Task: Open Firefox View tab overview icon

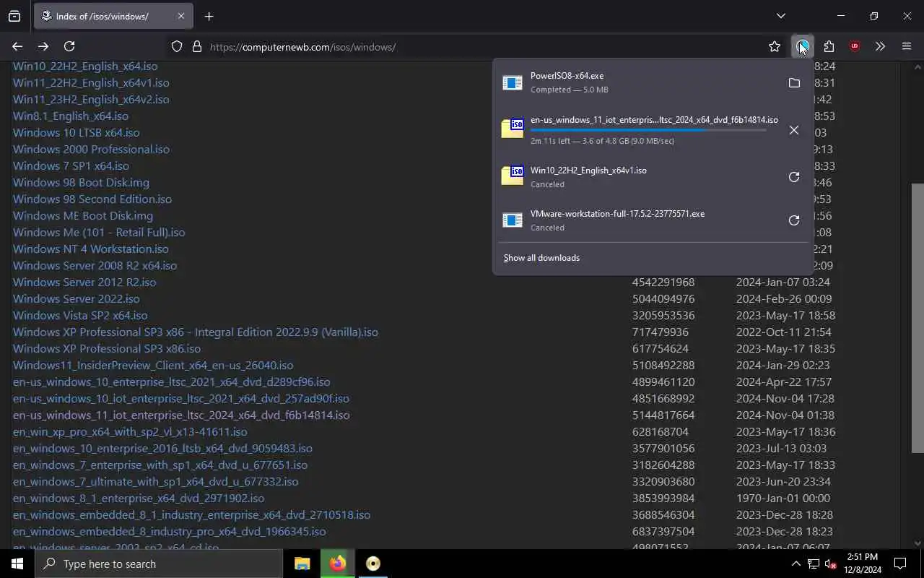Action: click(14, 16)
